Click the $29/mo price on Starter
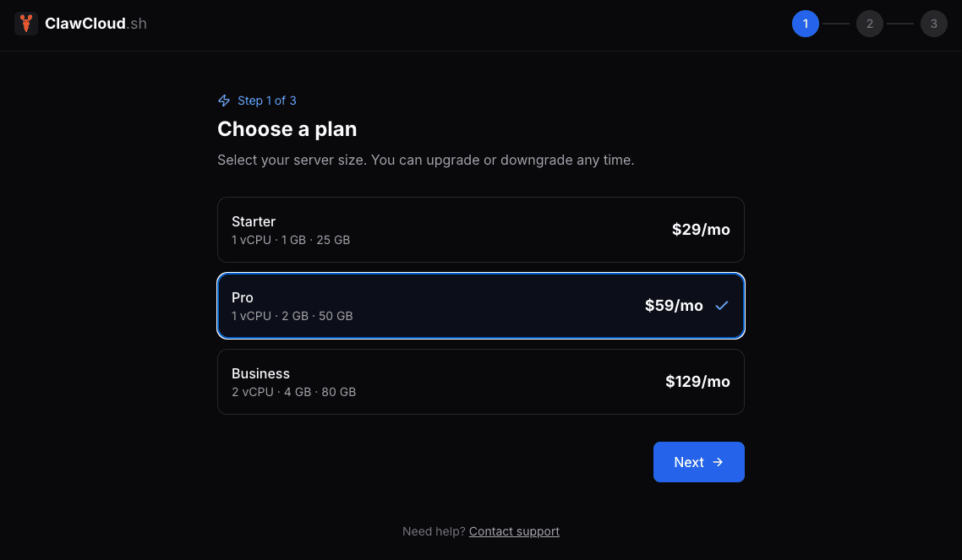Screen dimensions: 962x560 (701, 229)
